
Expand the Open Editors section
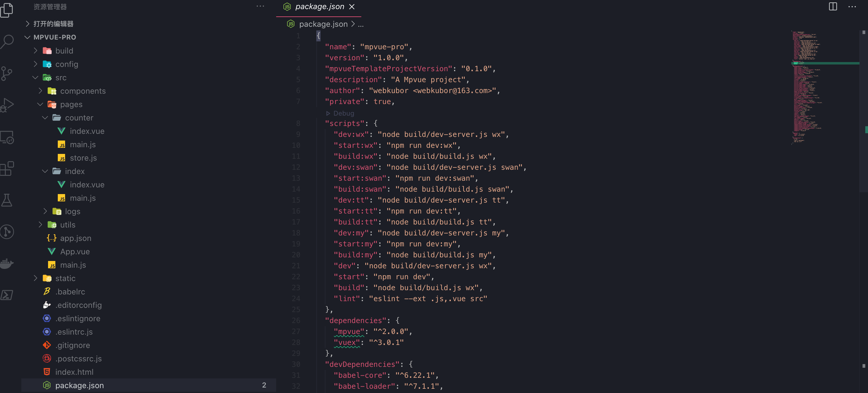(x=53, y=24)
